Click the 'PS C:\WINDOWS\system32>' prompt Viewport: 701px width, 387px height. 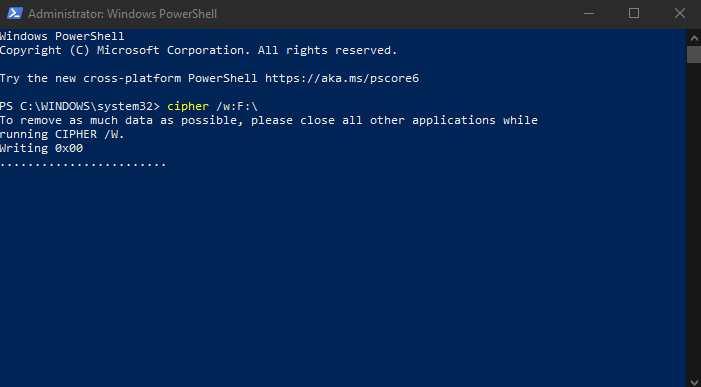coord(80,106)
